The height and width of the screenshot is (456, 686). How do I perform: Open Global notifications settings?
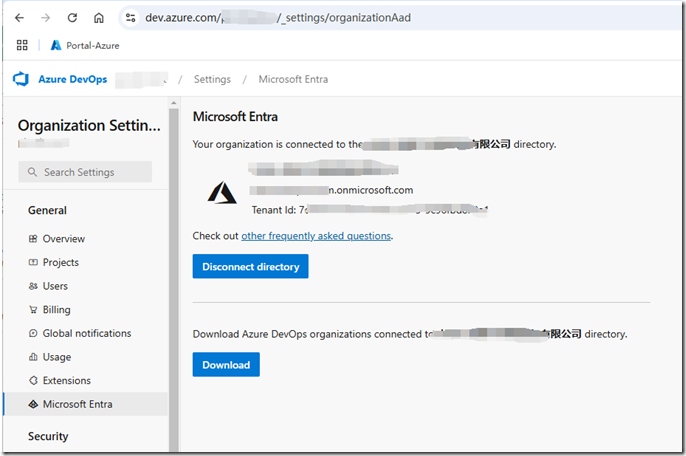coord(86,333)
